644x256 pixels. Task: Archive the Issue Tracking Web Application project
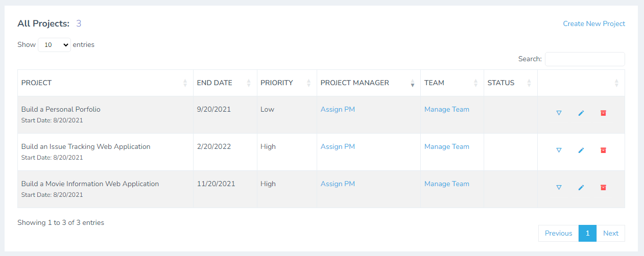coord(603,150)
